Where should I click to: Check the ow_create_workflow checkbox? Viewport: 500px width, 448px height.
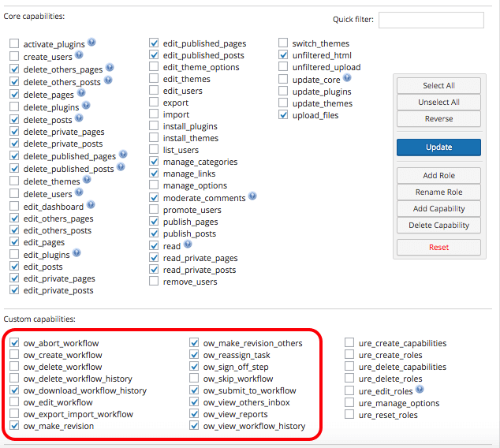(14, 355)
